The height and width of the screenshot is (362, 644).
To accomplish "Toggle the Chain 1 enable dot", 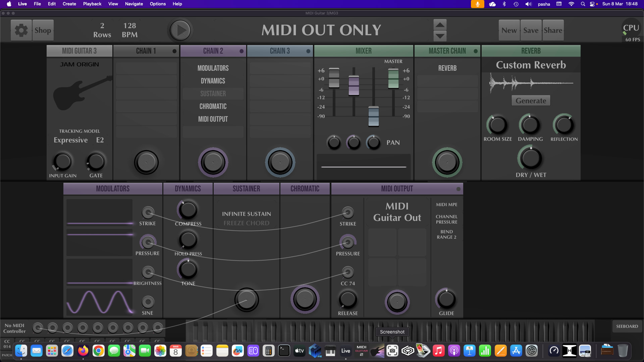I will coord(174,51).
